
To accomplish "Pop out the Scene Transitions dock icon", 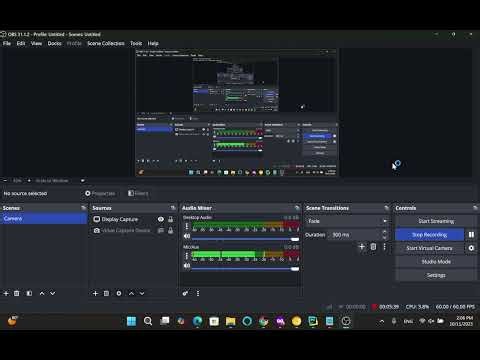I will click(386, 208).
